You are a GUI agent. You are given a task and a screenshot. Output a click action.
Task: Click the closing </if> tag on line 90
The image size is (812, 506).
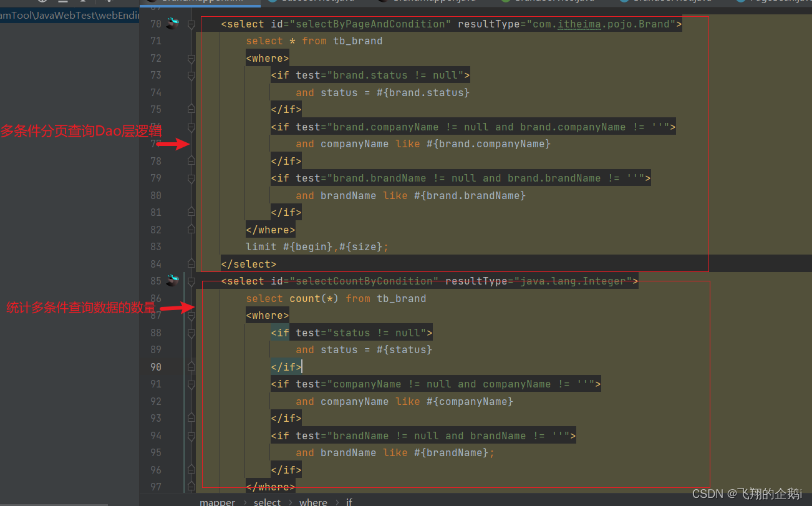pyautogui.click(x=286, y=367)
